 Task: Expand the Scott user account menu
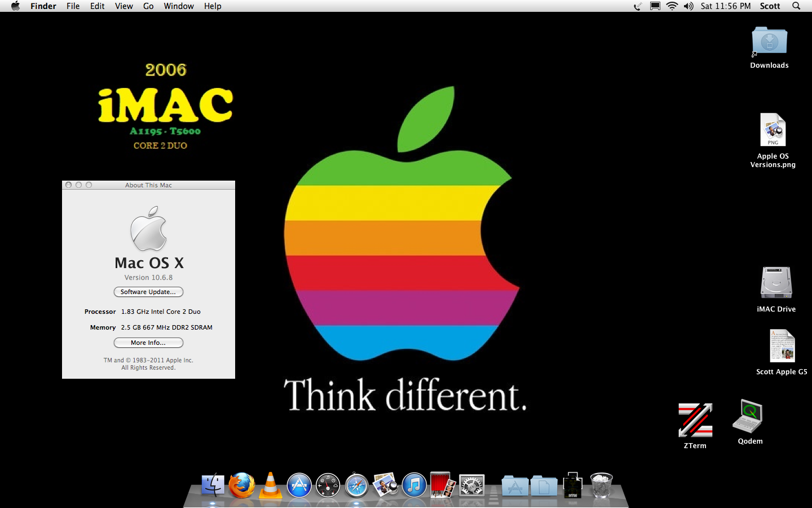coord(770,6)
